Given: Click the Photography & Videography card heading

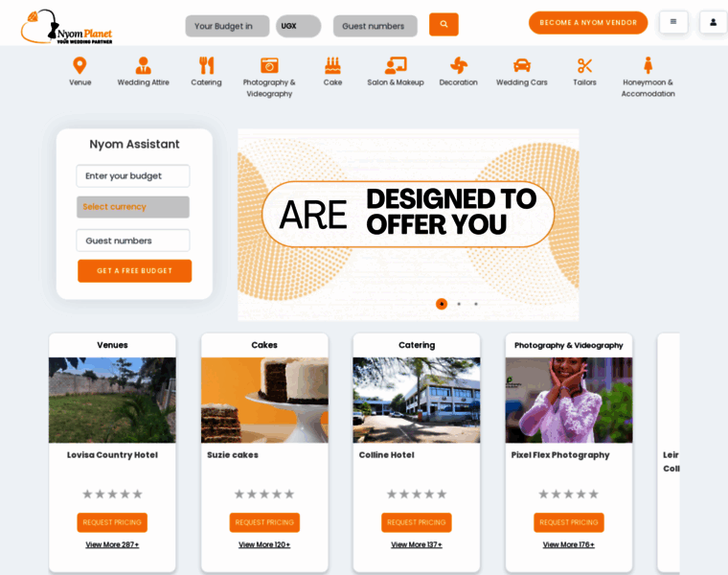Looking at the screenshot, I should [568, 345].
